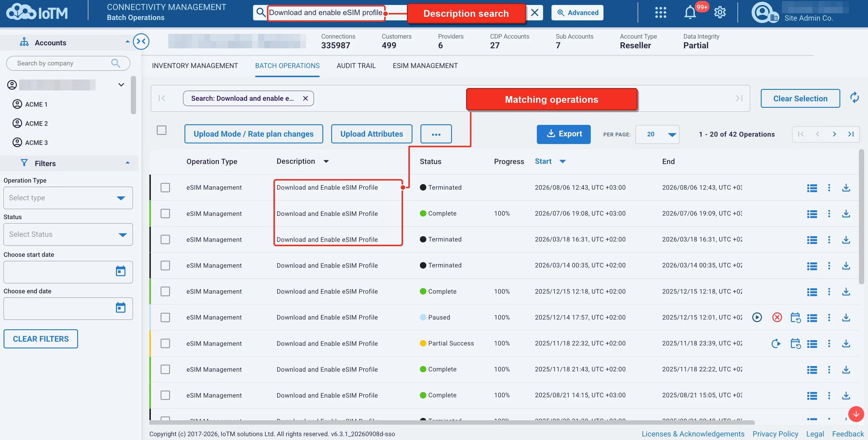
Task: Open more options for 2026/08/06 12:43 operation
Action: [829, 188]
